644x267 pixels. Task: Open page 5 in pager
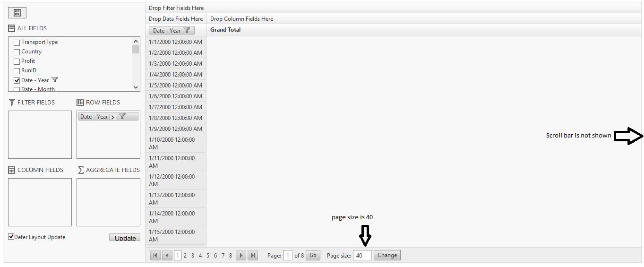[208, 256]
